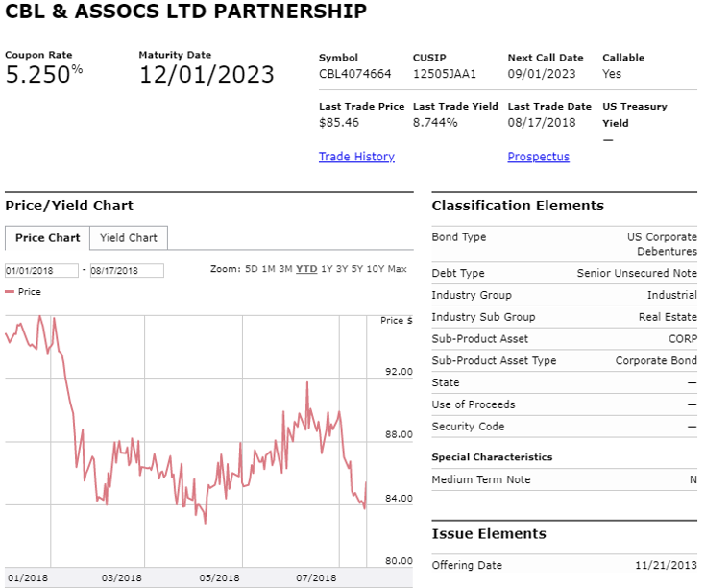
Task: Click Last Trade Yield 8.744%
Action: coord(435,122)
